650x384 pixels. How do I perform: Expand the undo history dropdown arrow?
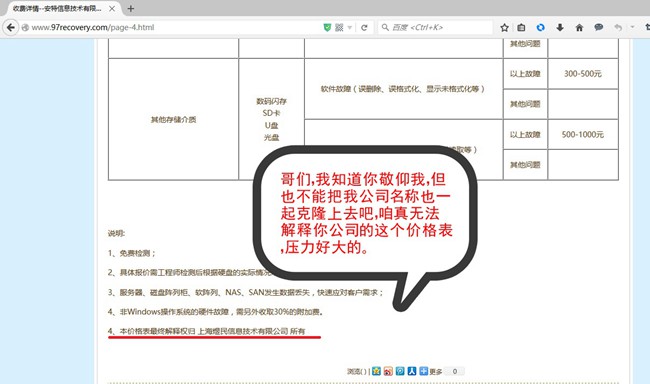pos(632,27)
